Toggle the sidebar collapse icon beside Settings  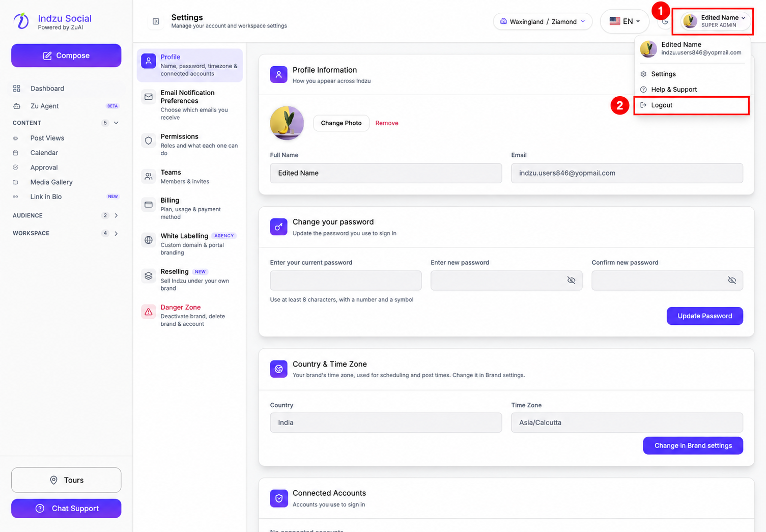tap(156, 21)
